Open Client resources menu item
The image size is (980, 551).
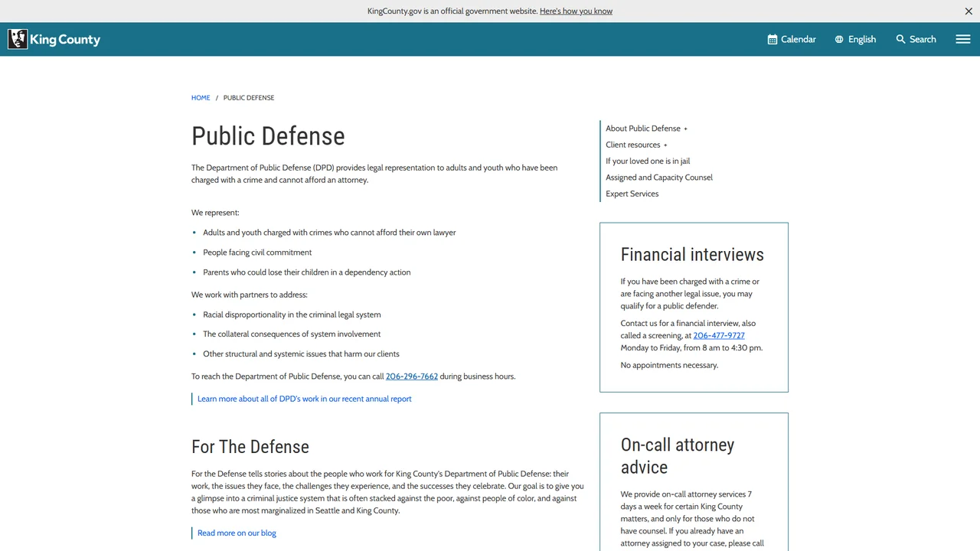click(x=633, y=145)
